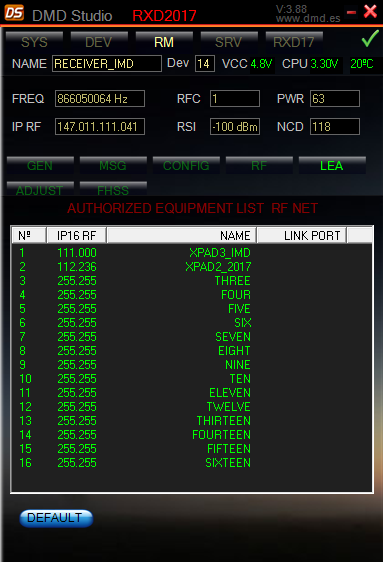Switch to the FHSS sub-tab

point(113,189)
